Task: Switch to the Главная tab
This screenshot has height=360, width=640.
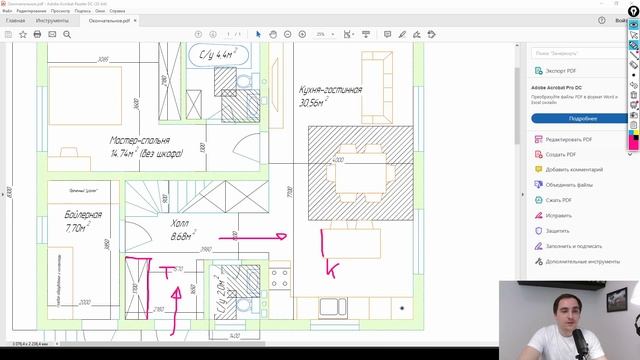Action: click(x=16, y=20)
